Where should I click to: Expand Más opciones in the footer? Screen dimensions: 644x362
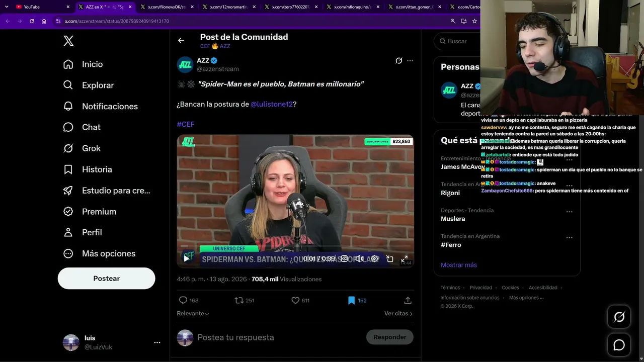(526, 298)
